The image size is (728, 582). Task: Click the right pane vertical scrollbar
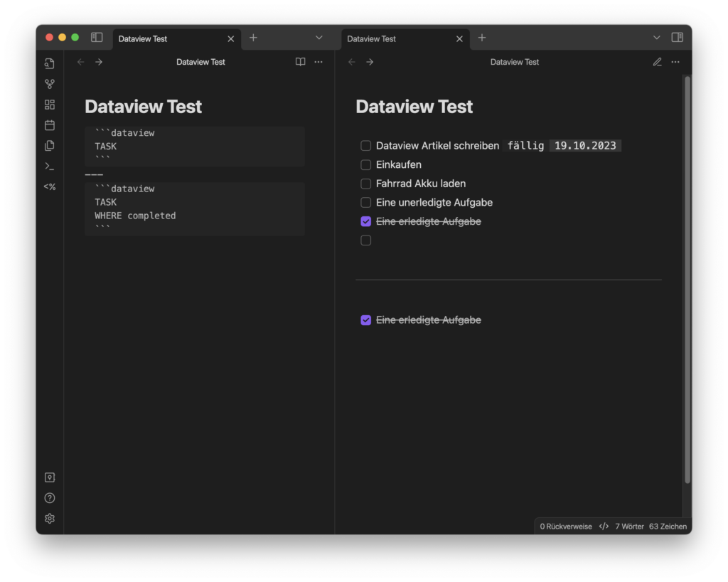click(x=687, y=280)
